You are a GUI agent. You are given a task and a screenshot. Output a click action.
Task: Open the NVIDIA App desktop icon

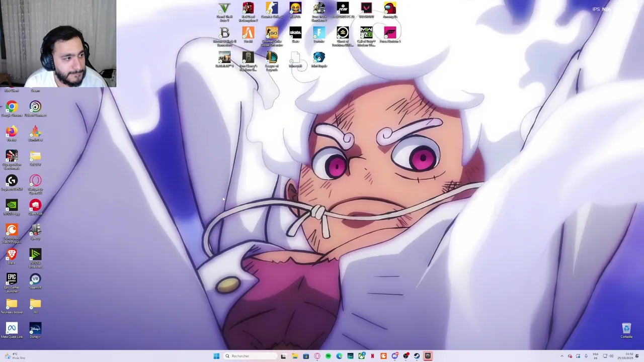click(x=12, y=207)
